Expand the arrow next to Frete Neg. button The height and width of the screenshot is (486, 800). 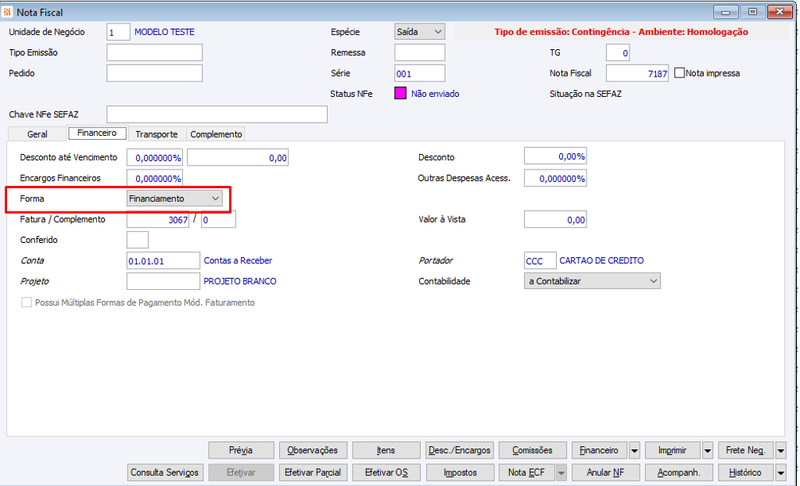click(x=781, y=450)
